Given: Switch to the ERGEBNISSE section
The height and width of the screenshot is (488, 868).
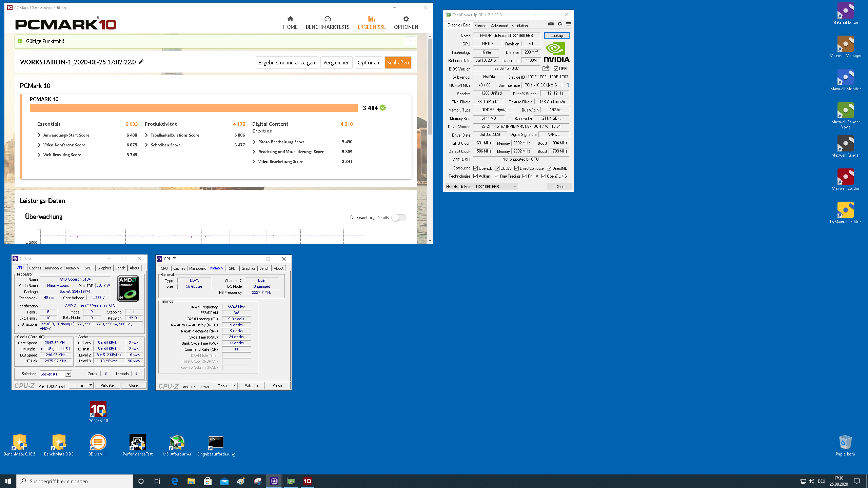Looking at the screenshot, I should tap(372, 23).
